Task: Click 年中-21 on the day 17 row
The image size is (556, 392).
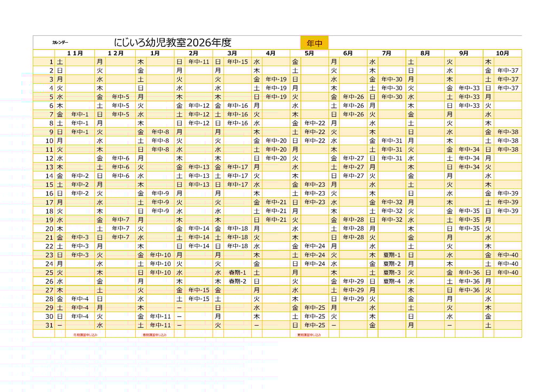Action: pos(276,202)
